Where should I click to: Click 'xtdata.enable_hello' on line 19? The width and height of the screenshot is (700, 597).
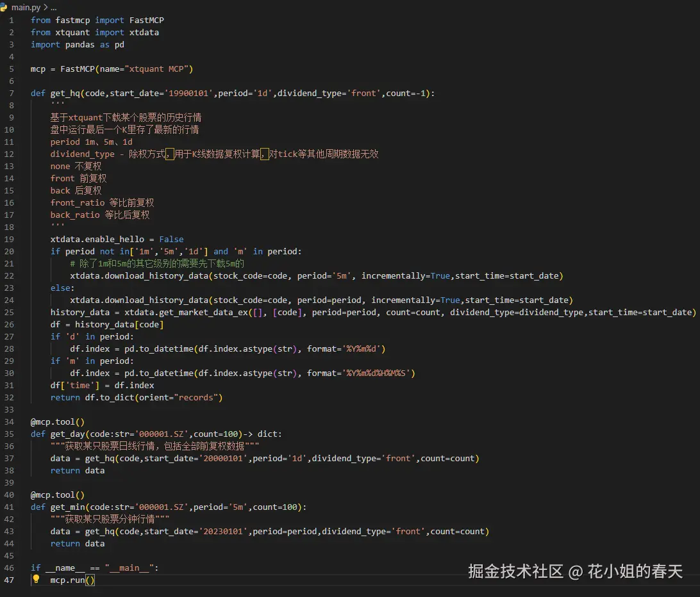click(97, 239)
